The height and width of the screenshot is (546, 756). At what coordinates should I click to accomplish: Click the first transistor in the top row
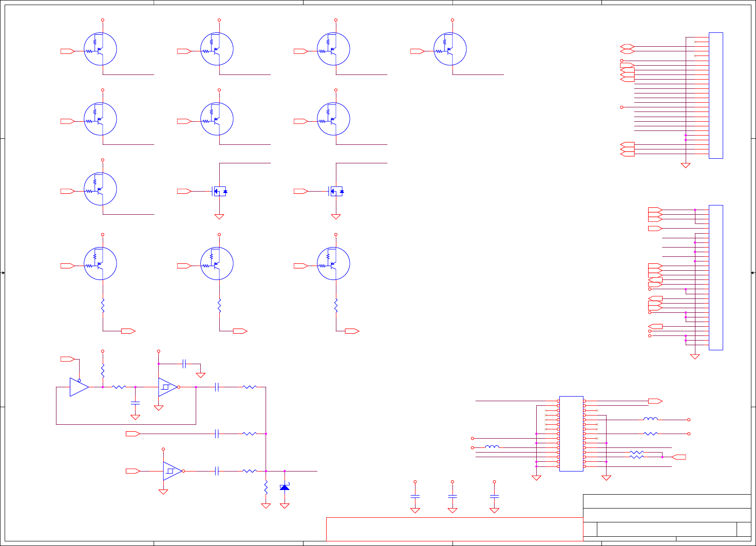(x=100, y=49)
